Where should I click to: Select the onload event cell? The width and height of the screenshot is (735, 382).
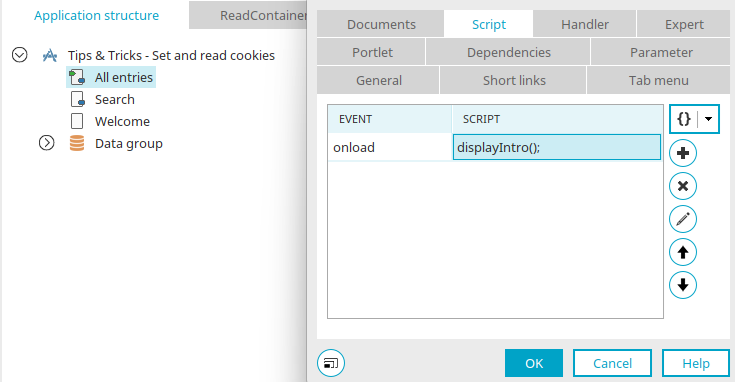[390, 147]
